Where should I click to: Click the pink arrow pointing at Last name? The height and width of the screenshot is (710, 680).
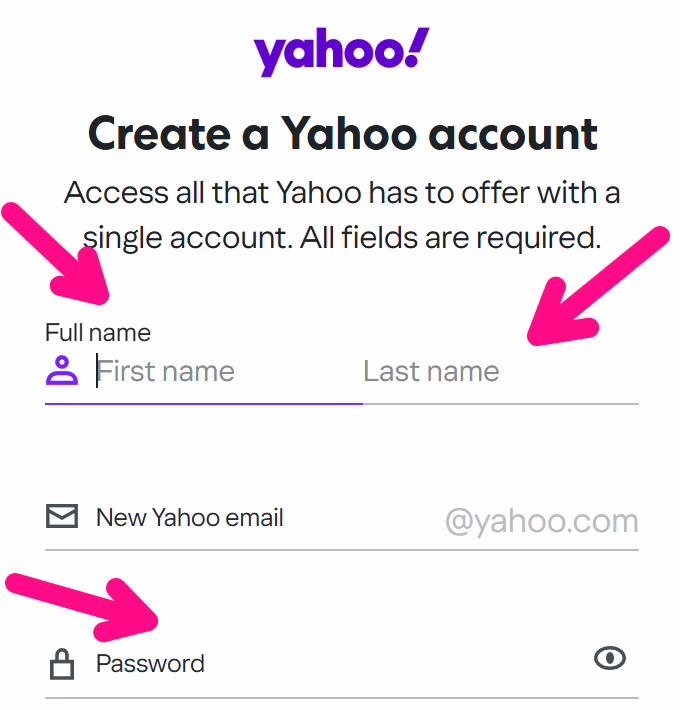(x=595, y=290)
